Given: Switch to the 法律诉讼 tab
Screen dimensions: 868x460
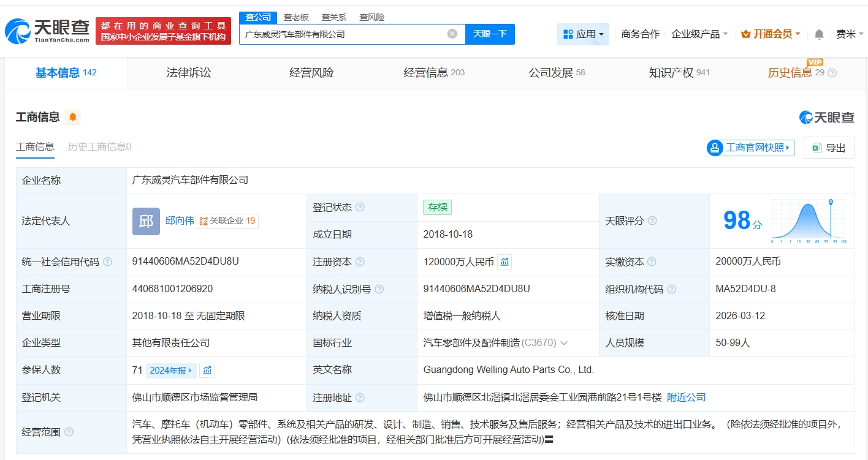Looking at the screenshot, I should pos(189,73).
